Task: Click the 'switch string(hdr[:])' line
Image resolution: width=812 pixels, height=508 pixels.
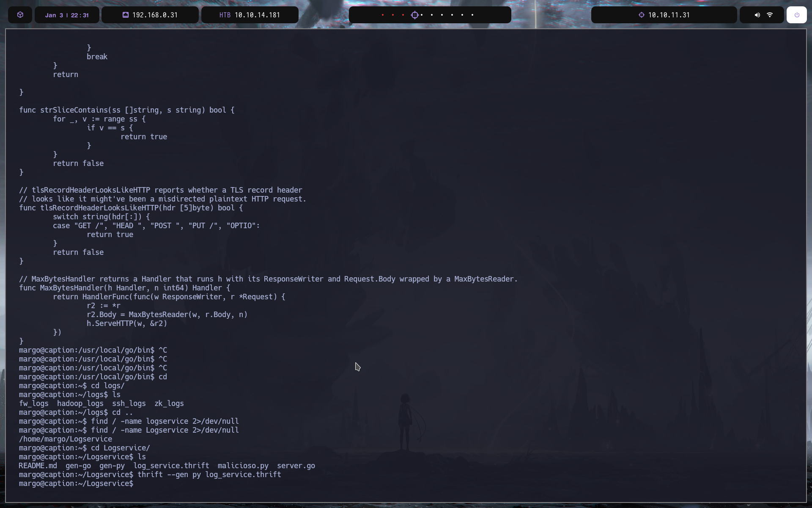Action: click(101, 217)
